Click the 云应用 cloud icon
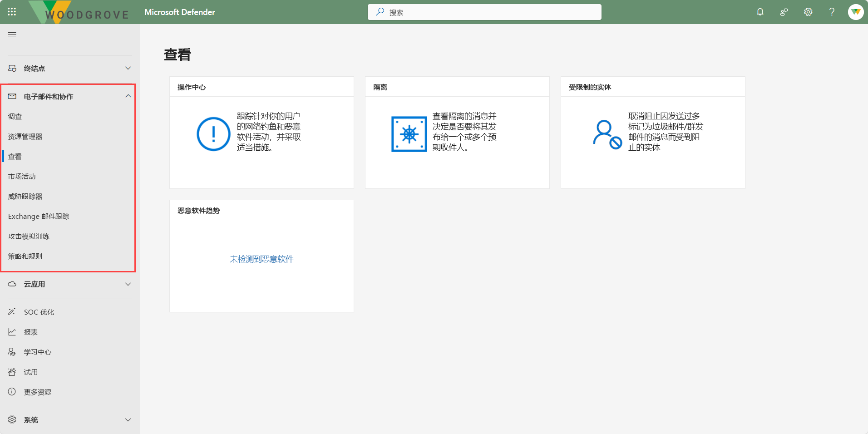Viewport: 868px width, 434px height. [x=12, y=284]
